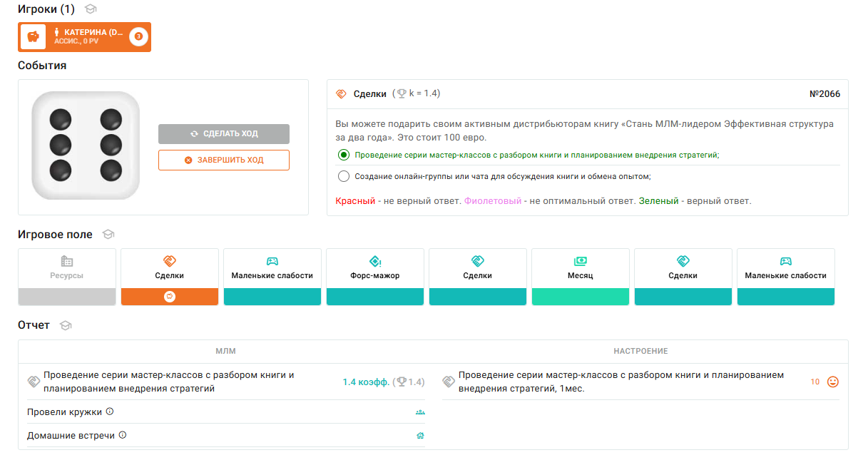This screenshot has width=868, height=460.
Task: Click the graduation cap icon beside Отчет
Action: 66,325
